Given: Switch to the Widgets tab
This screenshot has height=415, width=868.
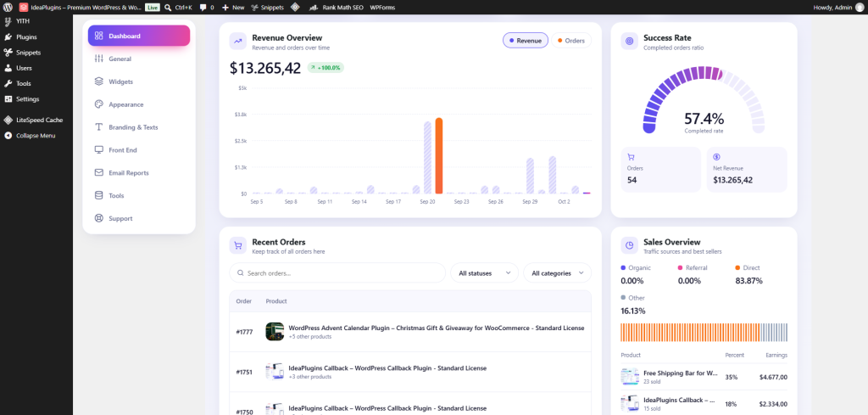Looking at the screenshot, I should [139, 81].
